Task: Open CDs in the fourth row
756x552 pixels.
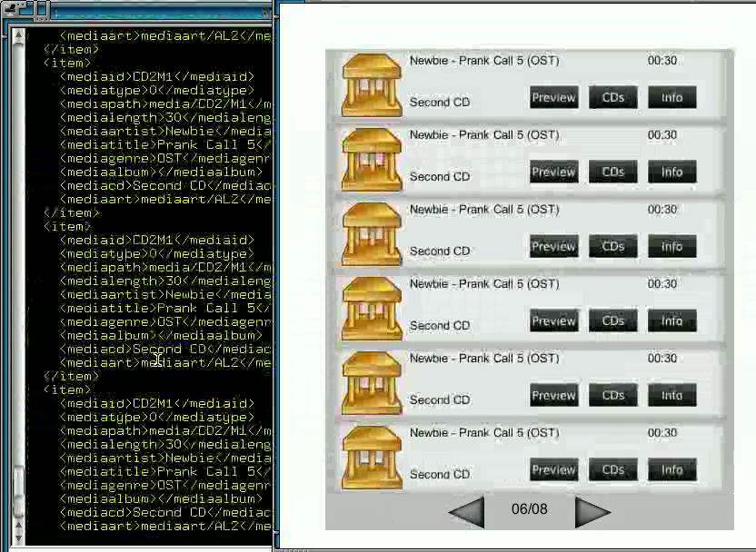Action: (x=612, y=320)
